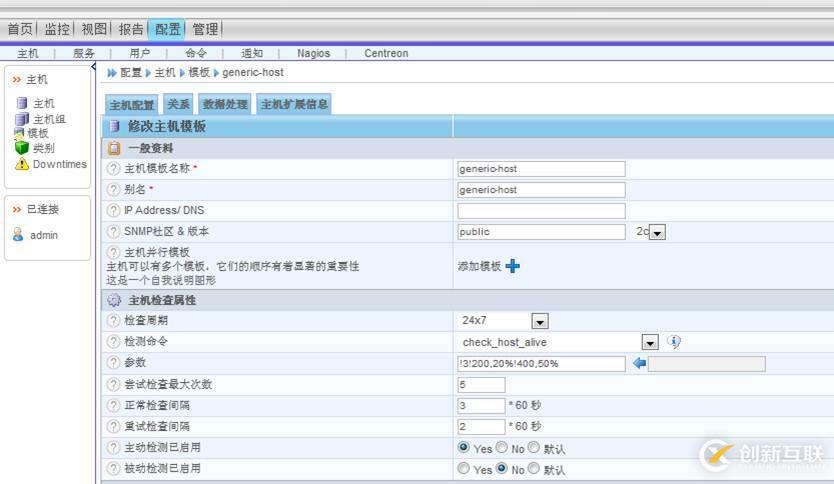Click the blue plus add-template icon
834x484 pixels.
point(512,266)
